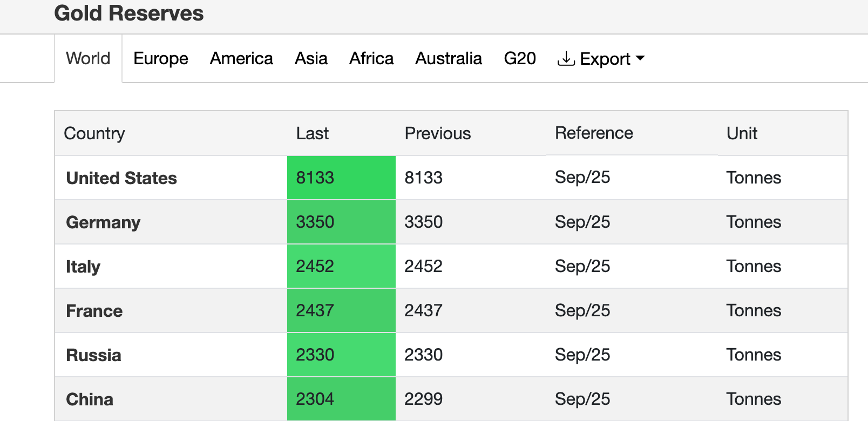This screenshot has width=868, height=421.
Task: Click the Reference column header
Action: click(x=594, y=133)
